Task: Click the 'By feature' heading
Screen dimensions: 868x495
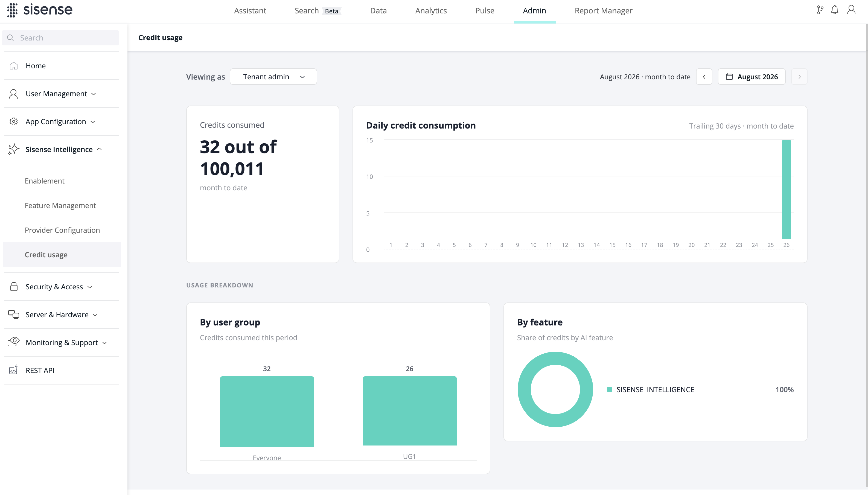Action: (x=540, y=322)
